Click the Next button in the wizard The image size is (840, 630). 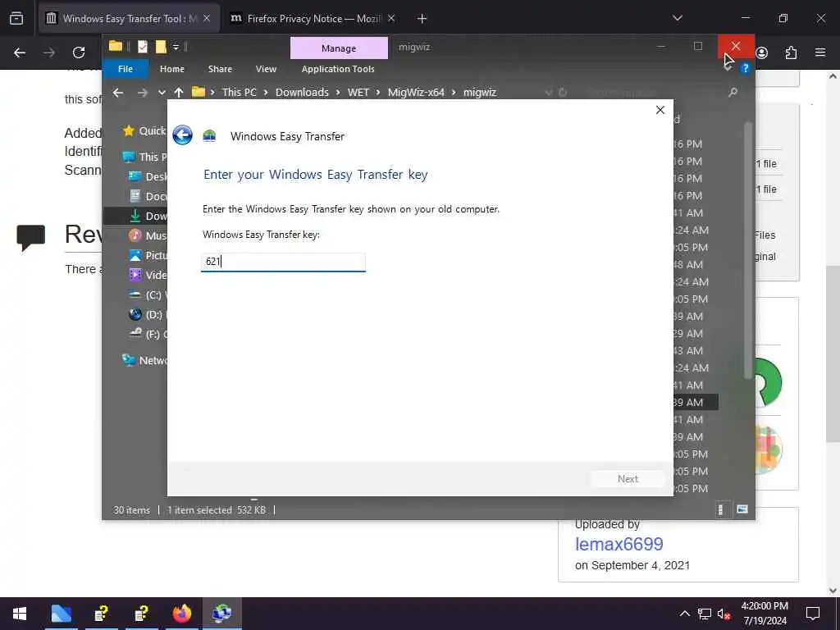(628, 479)
